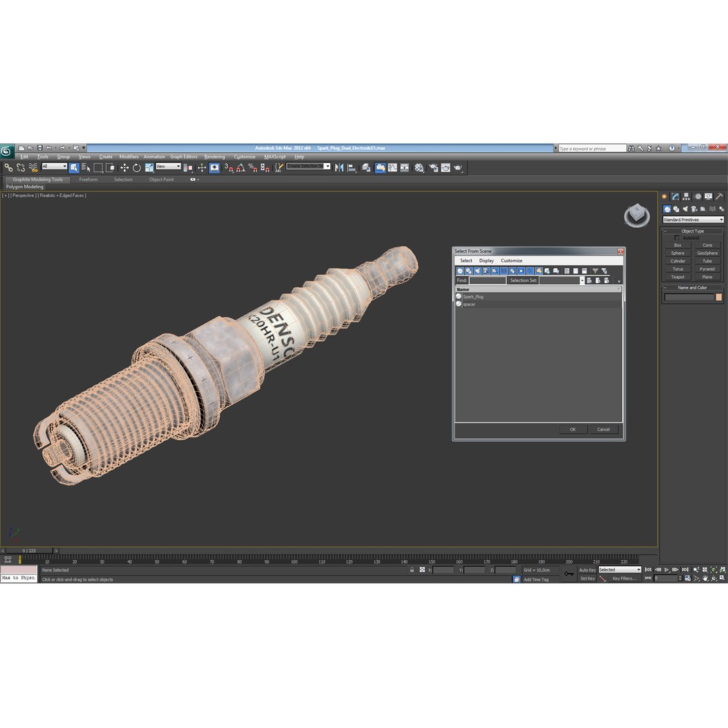The width and height of the screenshot is (728, 728).
Task: Open the Standard Primitives dropdown
Action: point(693,220)
